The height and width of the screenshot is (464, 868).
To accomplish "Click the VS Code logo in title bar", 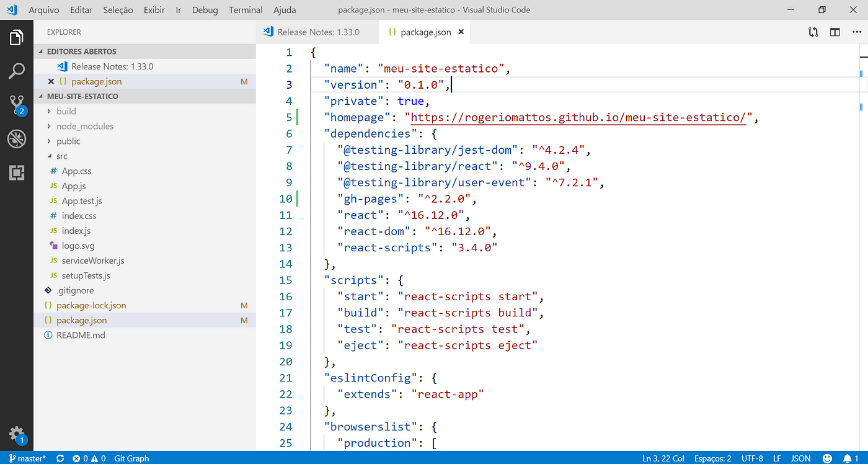I will pos(12,10).
